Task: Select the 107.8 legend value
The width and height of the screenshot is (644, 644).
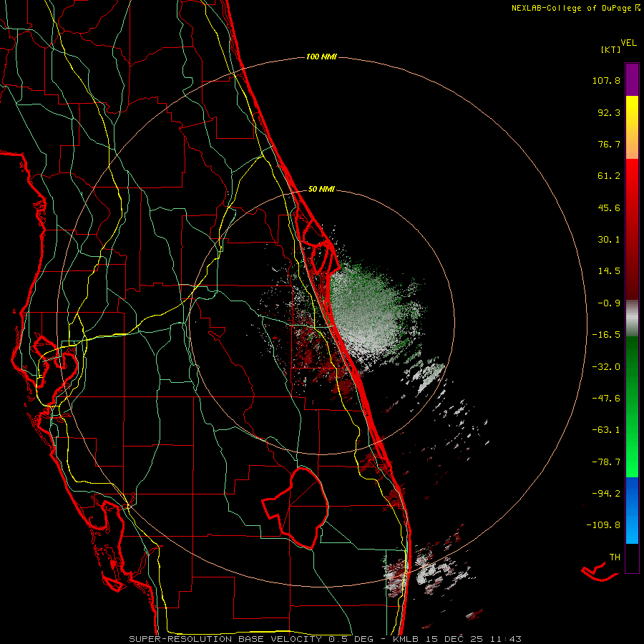Action: (x=606, y=80)
